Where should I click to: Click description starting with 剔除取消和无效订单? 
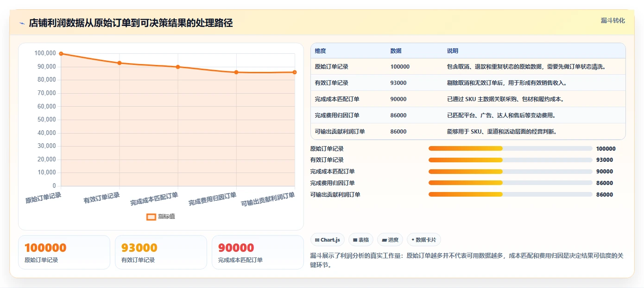(x=507, y=83)
